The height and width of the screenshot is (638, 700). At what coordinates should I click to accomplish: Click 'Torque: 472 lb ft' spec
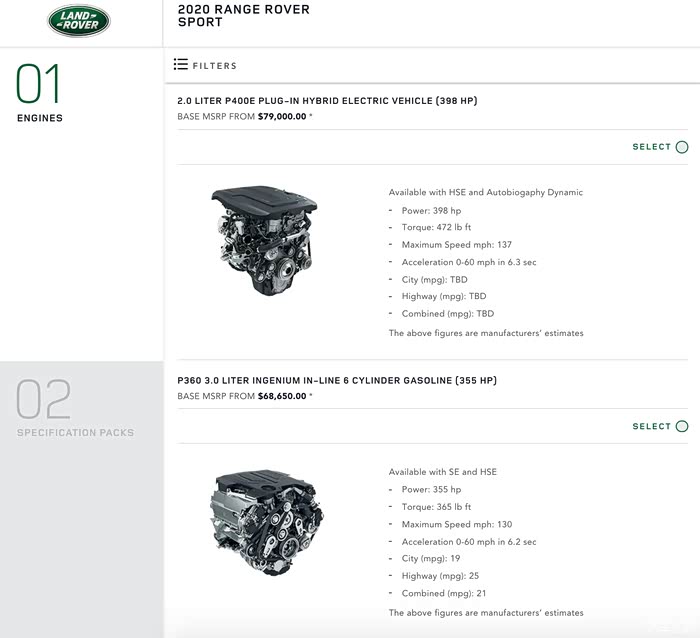[436, 227]
